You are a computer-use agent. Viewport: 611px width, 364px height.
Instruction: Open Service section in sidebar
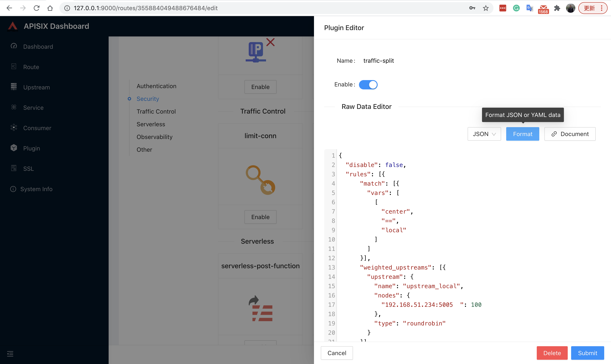[x=33, y=108]
